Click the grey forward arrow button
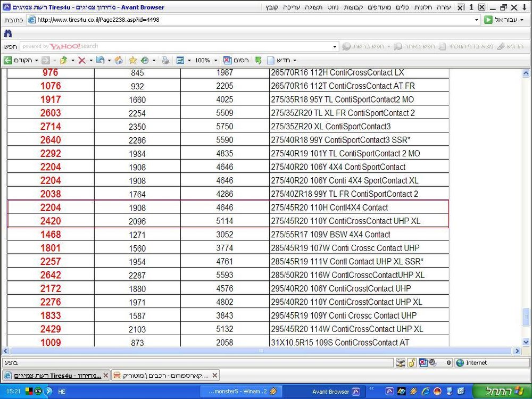 (45, 61)
